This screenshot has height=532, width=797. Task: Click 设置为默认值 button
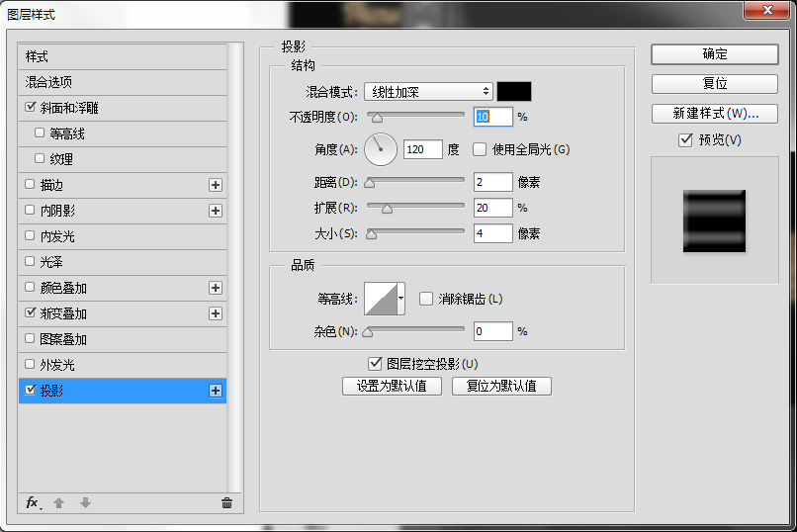pos(392,387)
